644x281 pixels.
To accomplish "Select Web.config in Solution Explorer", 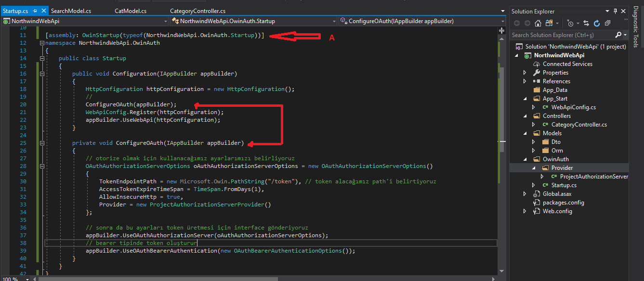I will [557, 211].
